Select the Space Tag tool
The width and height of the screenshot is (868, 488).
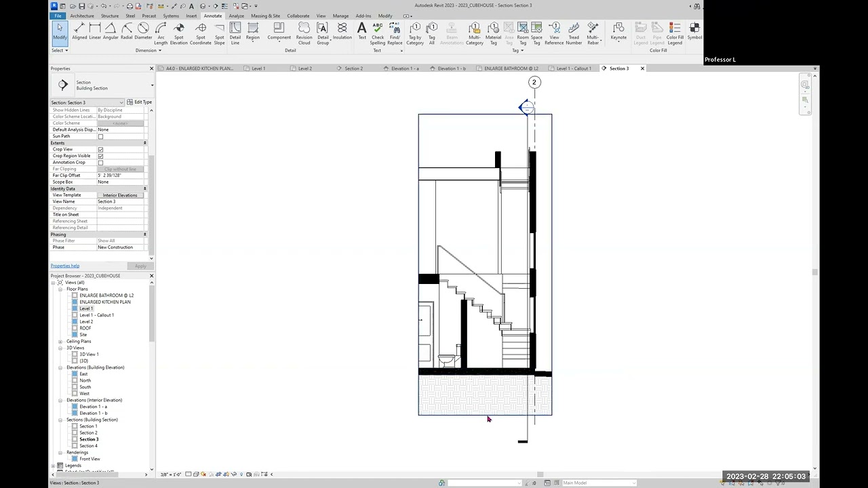pyautogui.click(x=536, y=33)
